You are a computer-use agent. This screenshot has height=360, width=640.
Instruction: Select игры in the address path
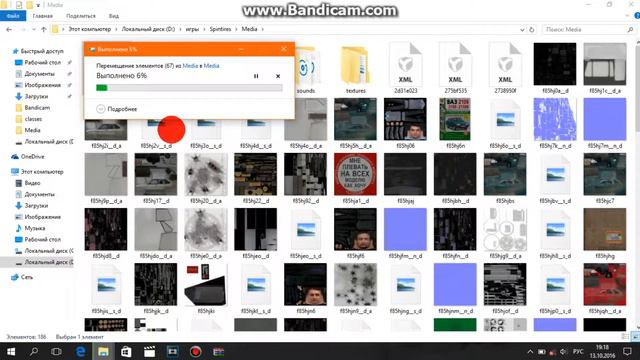click(192, 29)
